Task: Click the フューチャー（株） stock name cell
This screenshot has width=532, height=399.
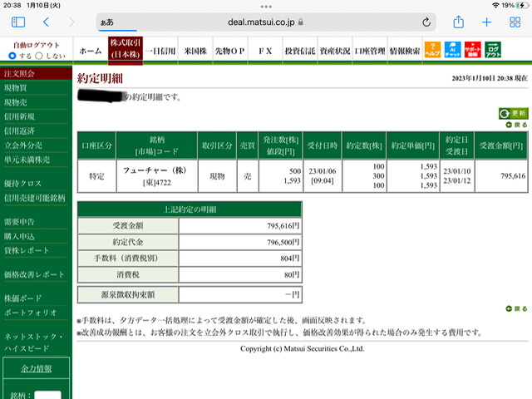Action: point(155,170)
